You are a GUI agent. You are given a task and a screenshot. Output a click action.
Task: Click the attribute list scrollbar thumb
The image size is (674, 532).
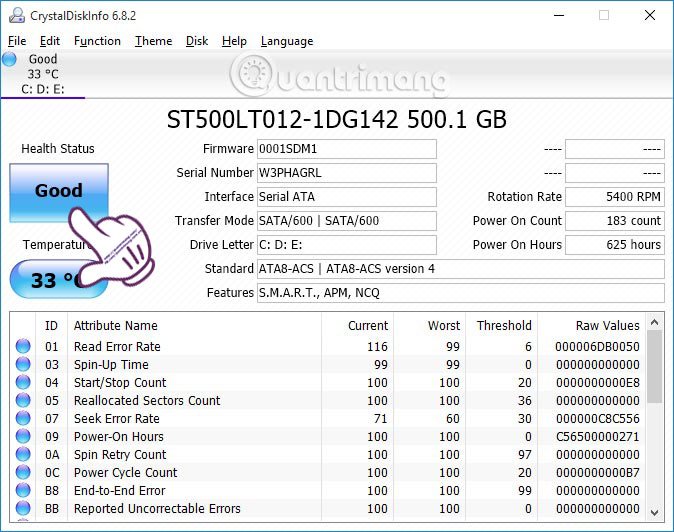[x=655, y=367]
